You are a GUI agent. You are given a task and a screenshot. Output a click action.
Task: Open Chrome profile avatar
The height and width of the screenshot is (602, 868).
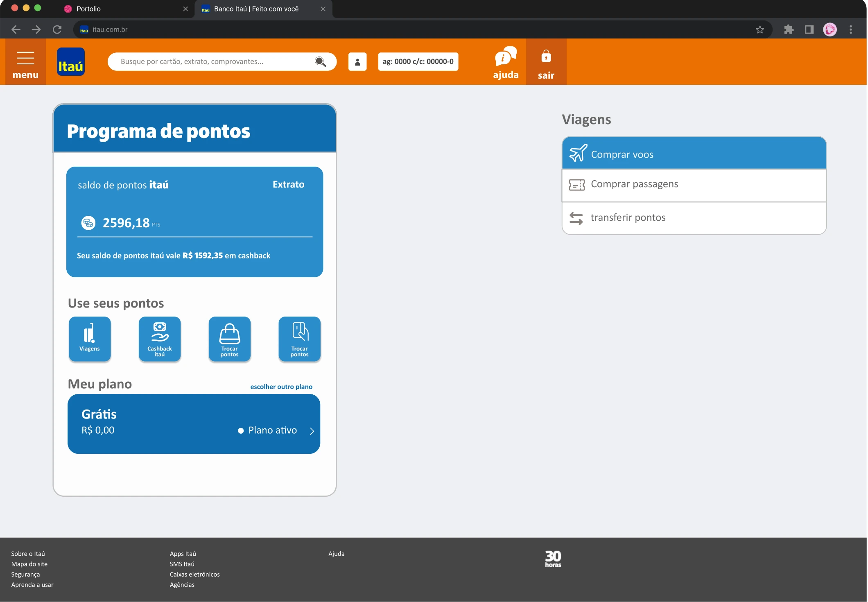830,29
